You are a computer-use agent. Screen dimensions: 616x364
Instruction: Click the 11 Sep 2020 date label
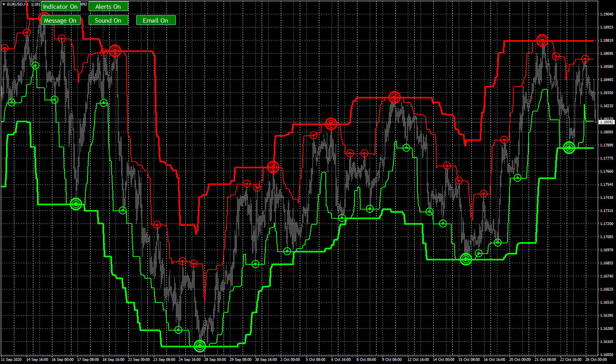click(11, 360)
